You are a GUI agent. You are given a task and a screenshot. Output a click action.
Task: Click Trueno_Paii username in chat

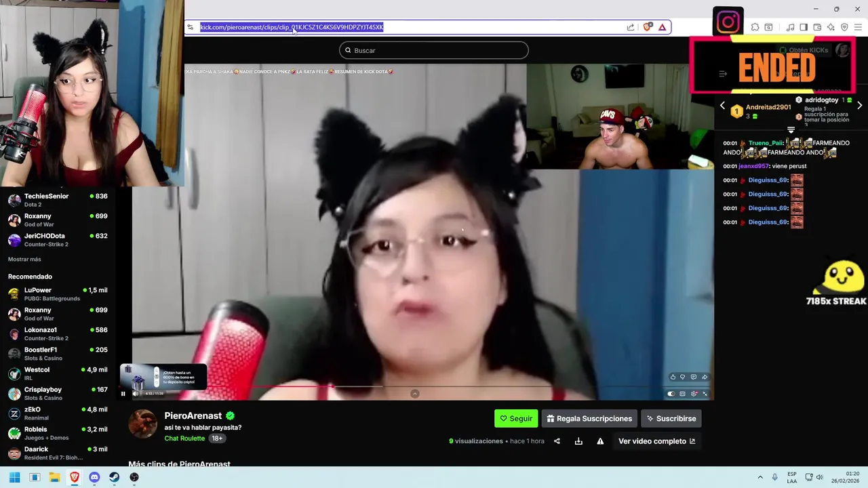(x=766, y=143)
